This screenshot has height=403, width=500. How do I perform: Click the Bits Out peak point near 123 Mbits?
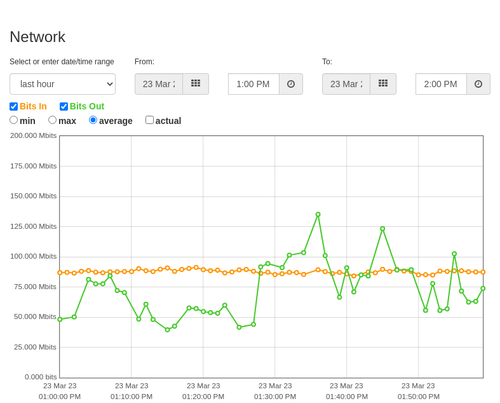pyautogui.click(x=383, y=229)
